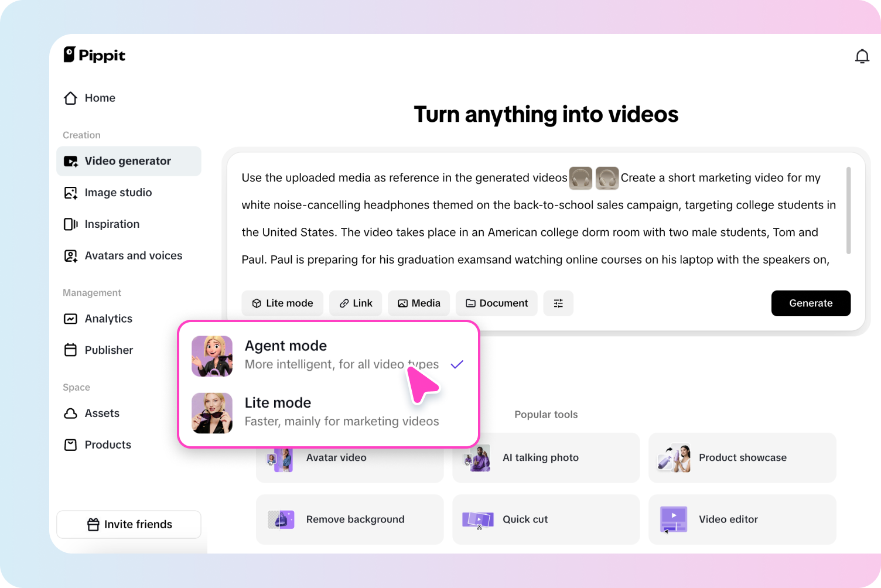Screen dimensions: 881x588
Task: Launch the Remove background tool
Action: click(354, 519)
